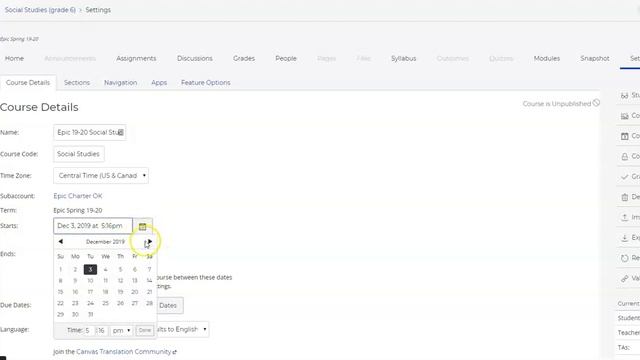640x360 pixels.
Task: Click the Course is Unpublished circle icon
Action: [x=596, y=103]
